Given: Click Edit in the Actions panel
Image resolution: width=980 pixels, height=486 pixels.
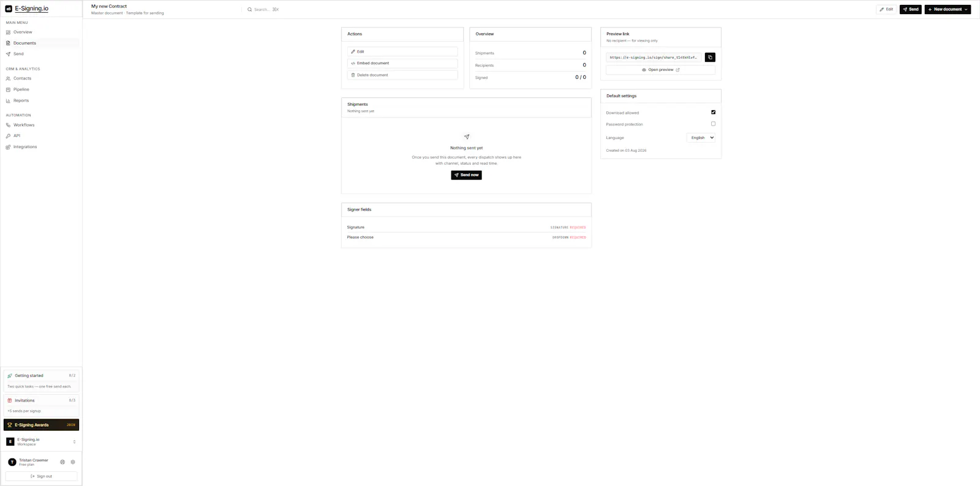Looking at the screenshot, I should coord(402,51).
